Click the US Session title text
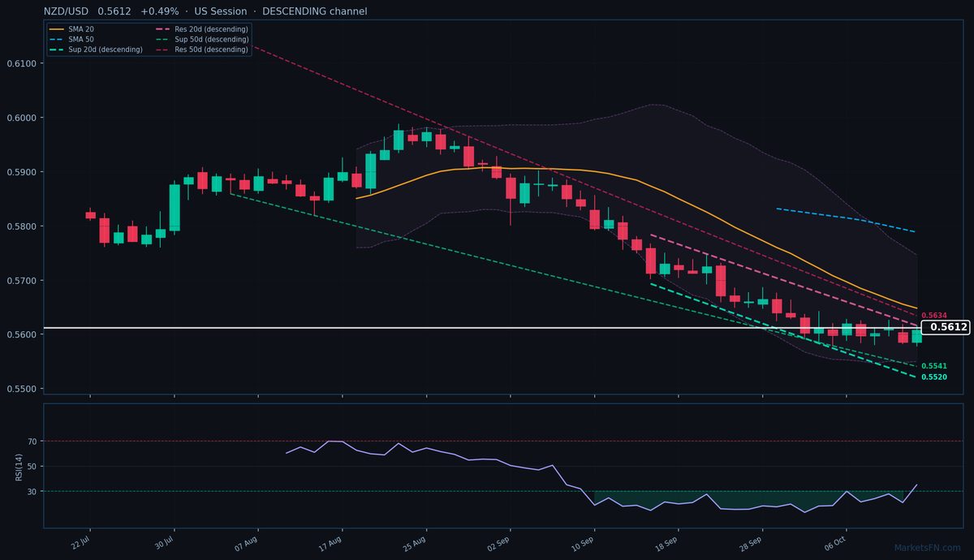Image resolution: width=974 pixels, height=560 pixels. pyautogui.click(x=222, y=11)
